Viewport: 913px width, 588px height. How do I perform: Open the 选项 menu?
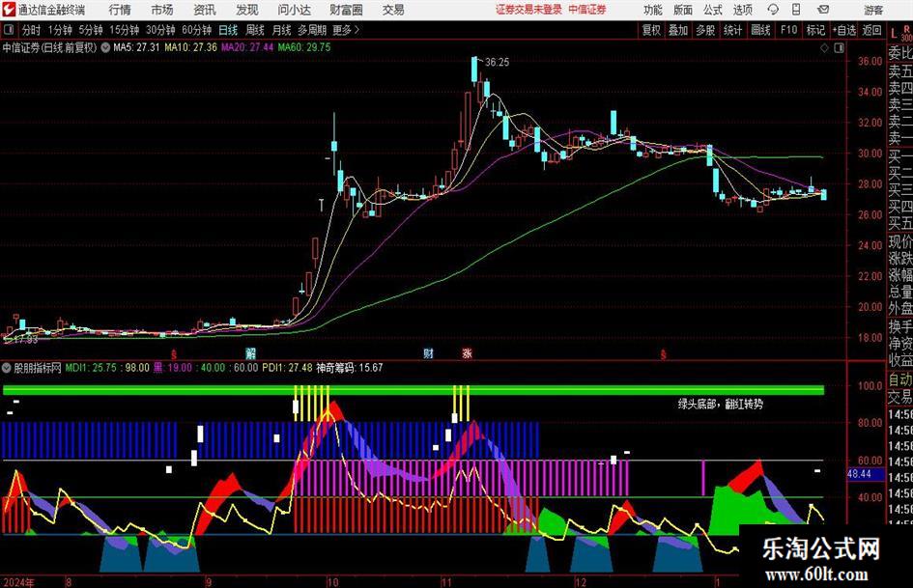742,10
